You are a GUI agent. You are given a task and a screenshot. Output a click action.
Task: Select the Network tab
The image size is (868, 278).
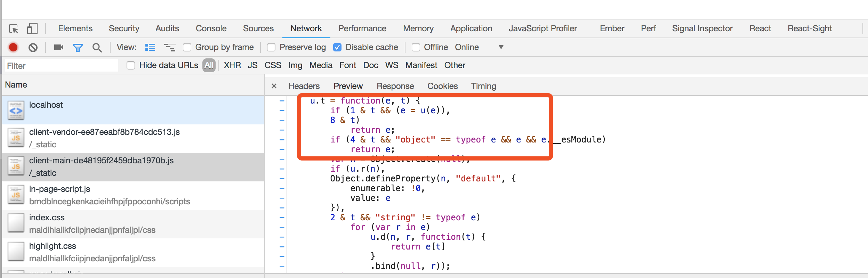pyautogui.click(x=306, y=28)
